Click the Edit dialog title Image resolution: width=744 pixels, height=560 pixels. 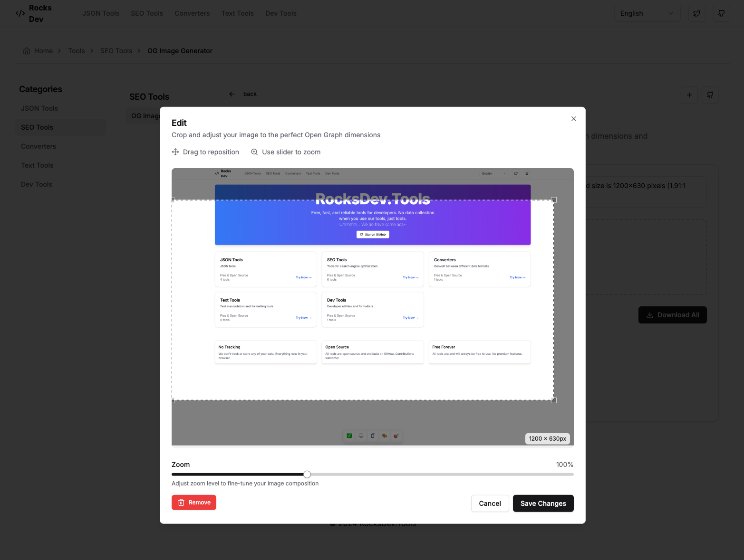[x=179, y=123]
